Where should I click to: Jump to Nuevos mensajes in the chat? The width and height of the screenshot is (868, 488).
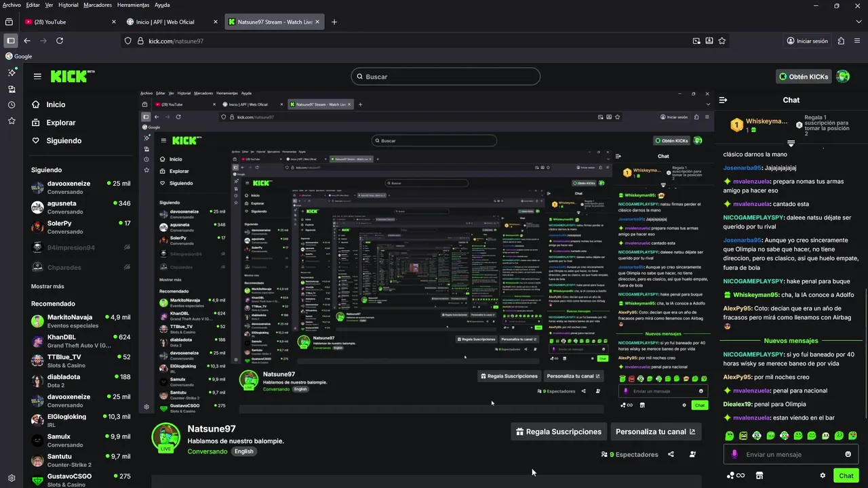pyautogui.click(x=791, y=341)
